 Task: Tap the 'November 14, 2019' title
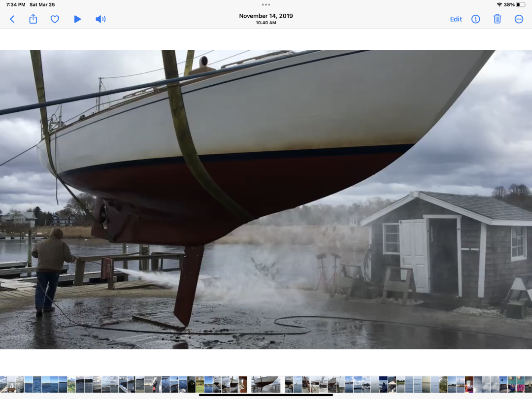[266, 16]
